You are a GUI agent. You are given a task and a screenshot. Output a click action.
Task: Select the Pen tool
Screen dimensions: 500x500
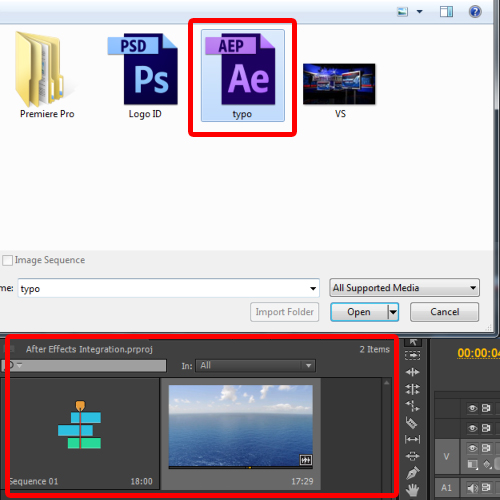(413, 473)
